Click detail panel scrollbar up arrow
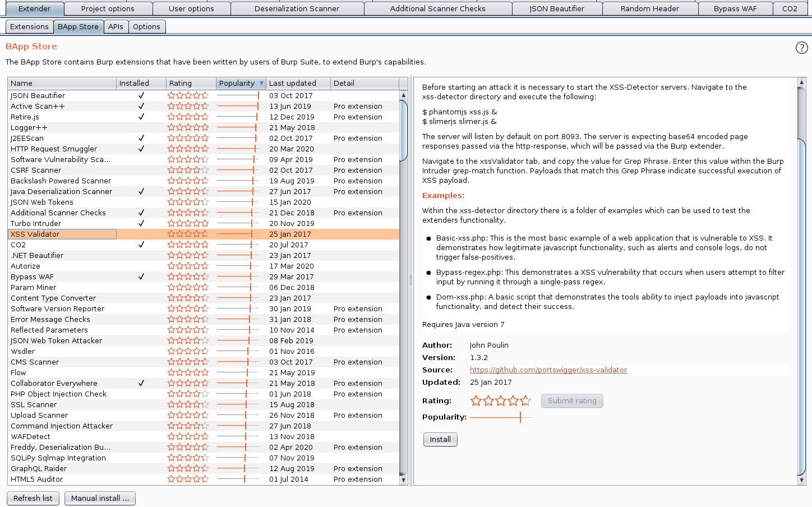The image size is (812, 507). point(801,82)
